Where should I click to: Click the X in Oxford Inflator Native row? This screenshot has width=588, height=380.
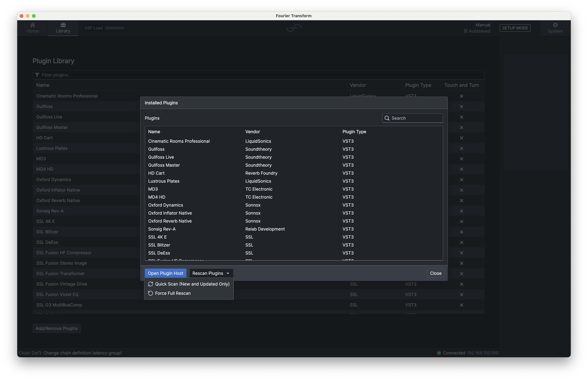pyautogui.click(x=461, y=190)
